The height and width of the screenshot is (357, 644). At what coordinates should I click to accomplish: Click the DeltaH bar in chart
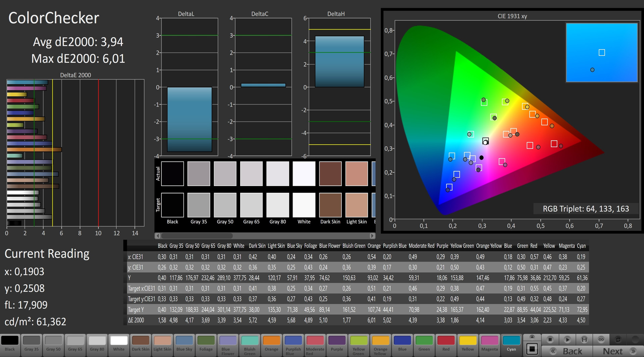tap(339, 61)
